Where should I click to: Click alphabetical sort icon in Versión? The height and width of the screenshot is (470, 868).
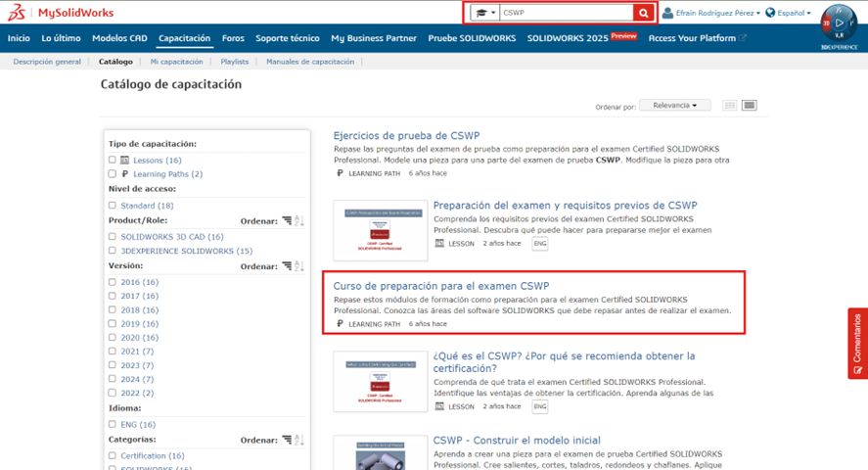[298, 266]
